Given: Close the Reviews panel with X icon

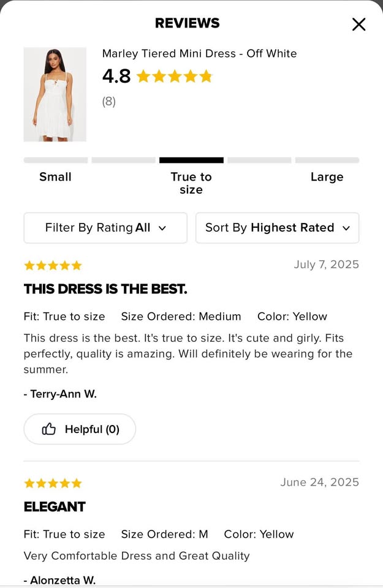Looking at the screenshot, I should click(358, 24).
